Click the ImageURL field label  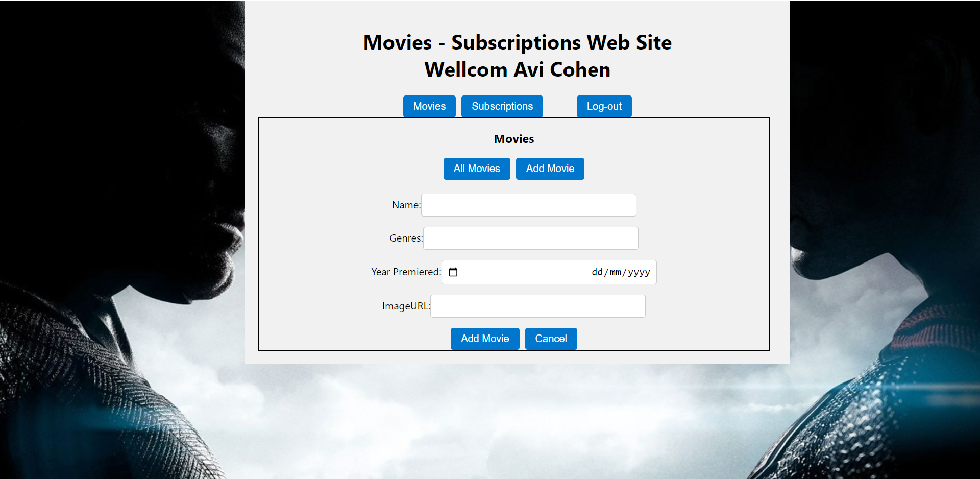405,306
